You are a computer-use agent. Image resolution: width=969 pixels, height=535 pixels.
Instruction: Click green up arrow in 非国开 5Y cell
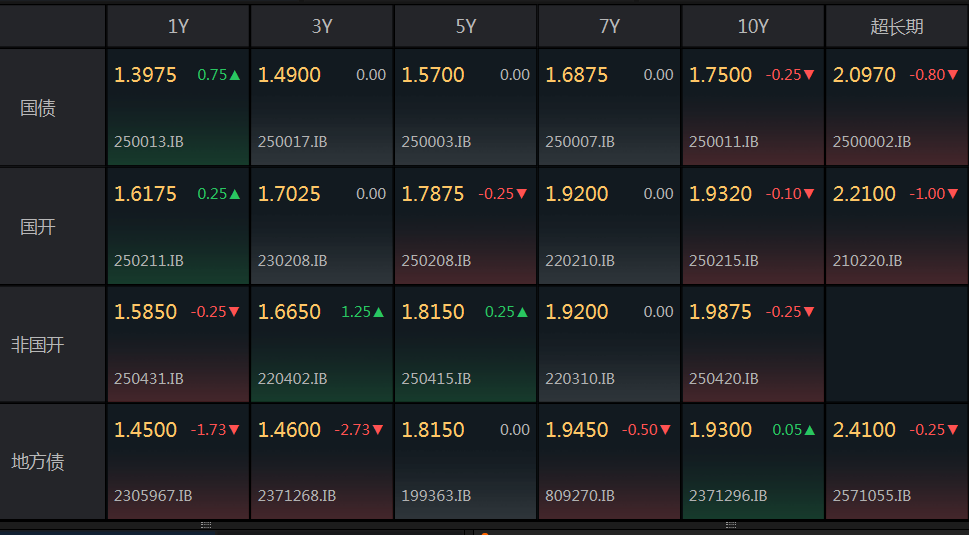522,312
